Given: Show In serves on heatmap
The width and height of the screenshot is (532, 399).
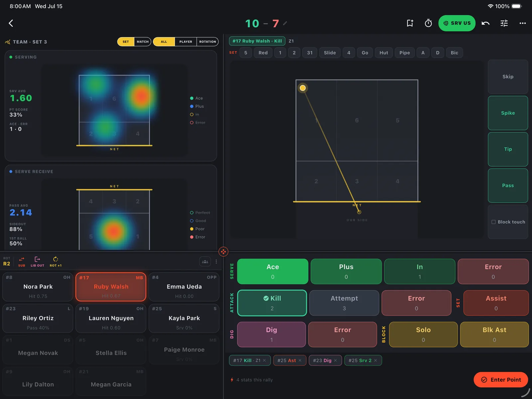Looking at the screenshot, I should (x=195, y=114).
